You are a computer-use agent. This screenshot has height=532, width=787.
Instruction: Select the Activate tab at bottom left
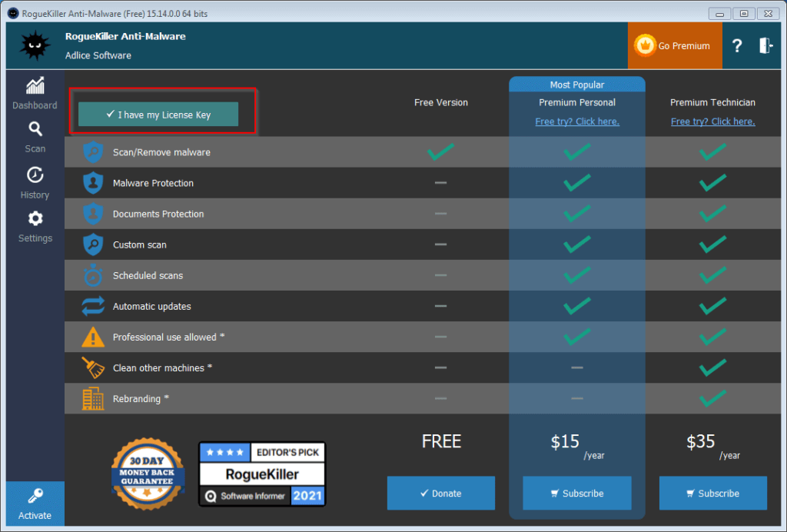(x=35, y=504)
